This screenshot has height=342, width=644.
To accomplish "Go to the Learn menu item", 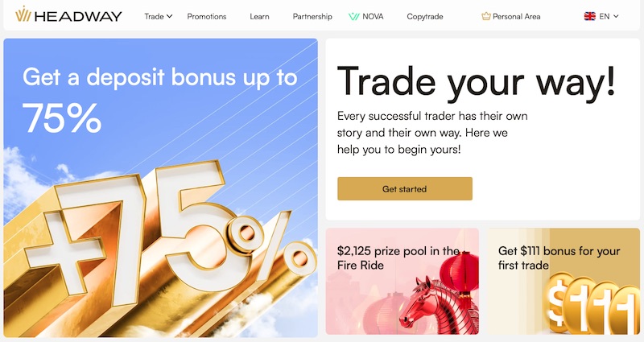I will coord(259,16).
